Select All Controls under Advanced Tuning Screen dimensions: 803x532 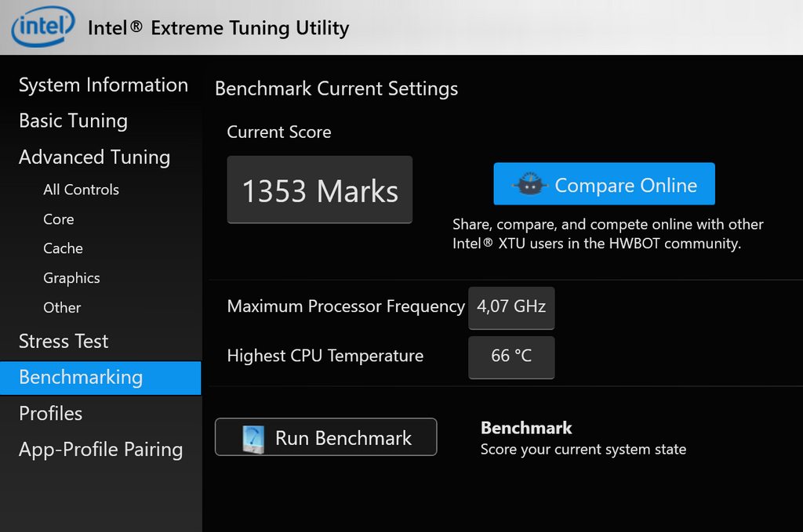(x=81, y=190)
